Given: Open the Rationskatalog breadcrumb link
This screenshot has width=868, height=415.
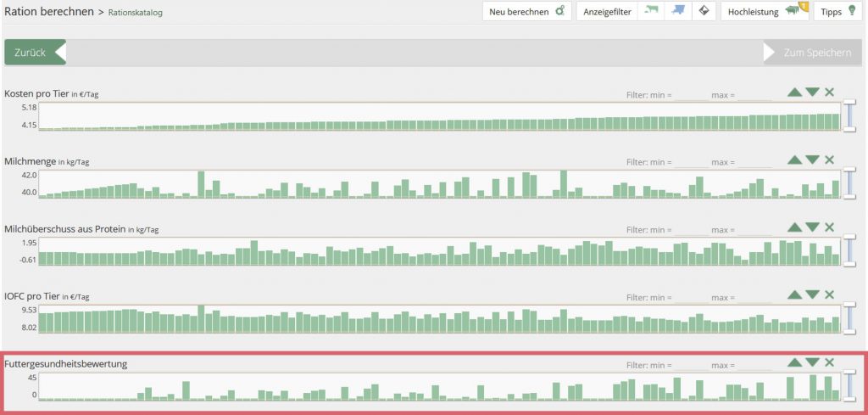Looking at the screenshot, I should (136, 12).
